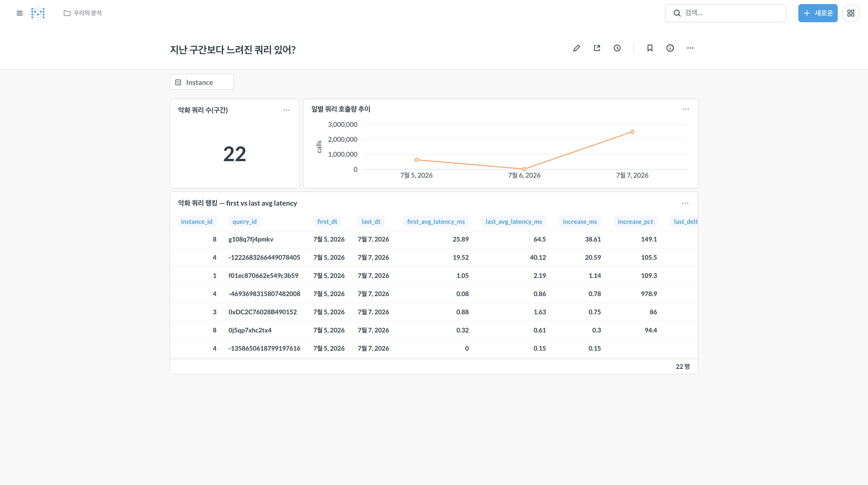868x485 pixels.
Task: Open auto-refresh clock icon
Action: (617, 48)
